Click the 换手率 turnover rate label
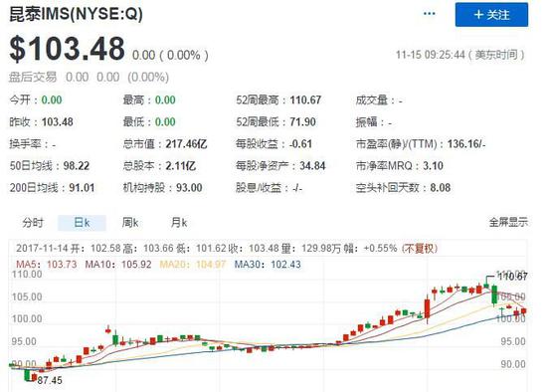 [x=25, y=144]
